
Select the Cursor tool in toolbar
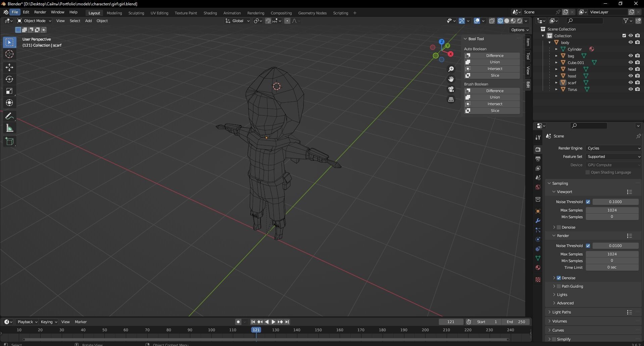pos(9,54)
